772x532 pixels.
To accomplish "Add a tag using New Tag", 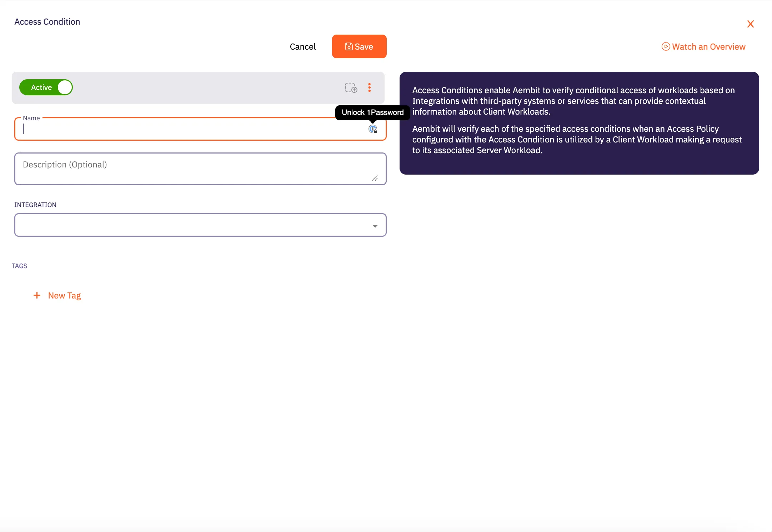I will click(x=64, y=295).
